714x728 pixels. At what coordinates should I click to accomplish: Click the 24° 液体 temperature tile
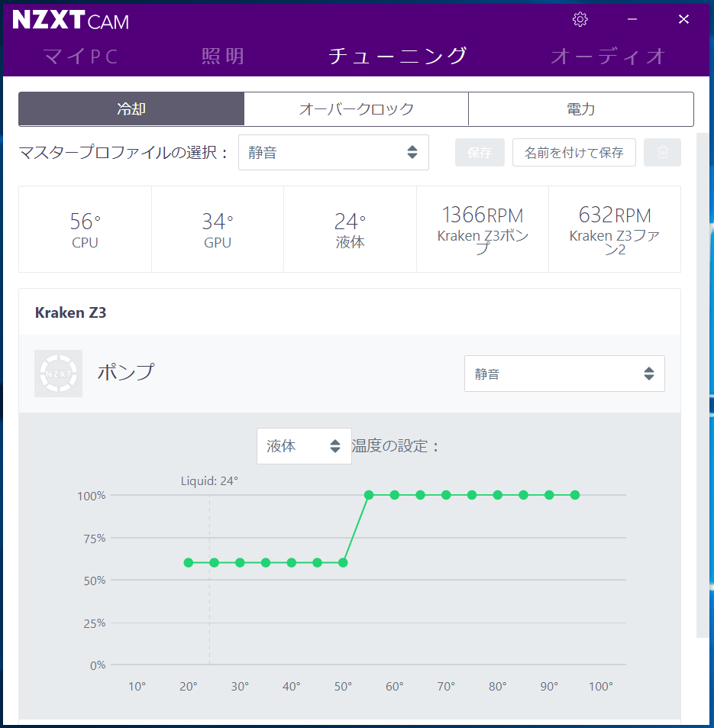pos(350,229)
